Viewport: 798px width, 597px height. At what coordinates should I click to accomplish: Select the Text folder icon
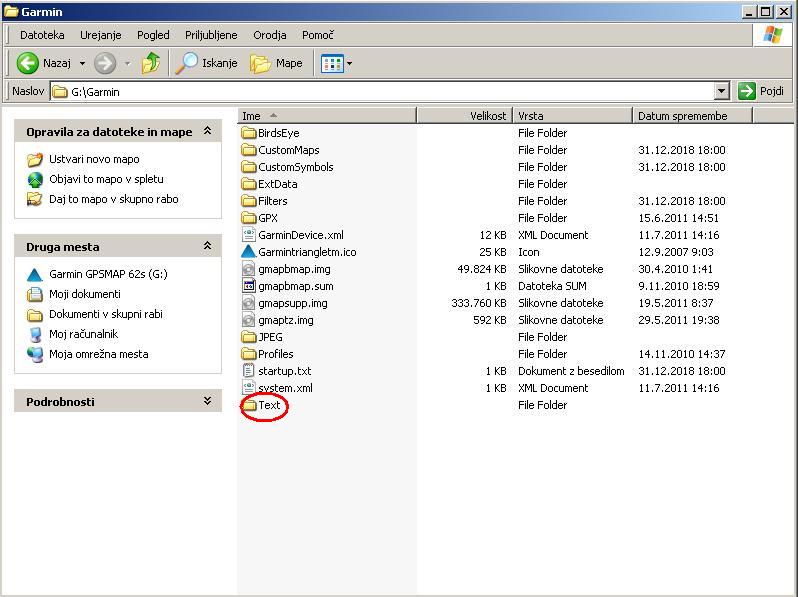click(x=248, y=405)
